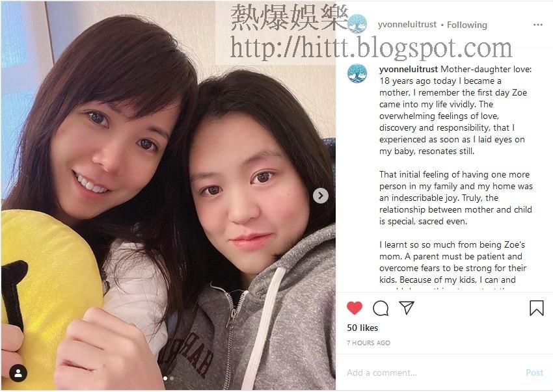
Task: Select the first carousel dot indicator
Action: click(165, 378)
